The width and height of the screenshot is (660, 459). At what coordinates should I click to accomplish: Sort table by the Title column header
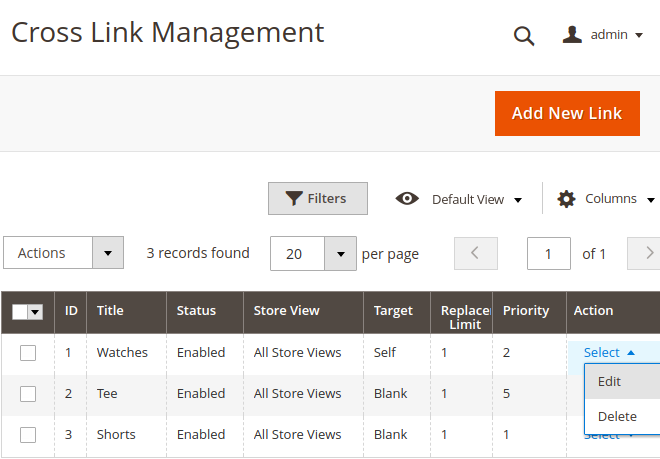click(x=110, y=311)
